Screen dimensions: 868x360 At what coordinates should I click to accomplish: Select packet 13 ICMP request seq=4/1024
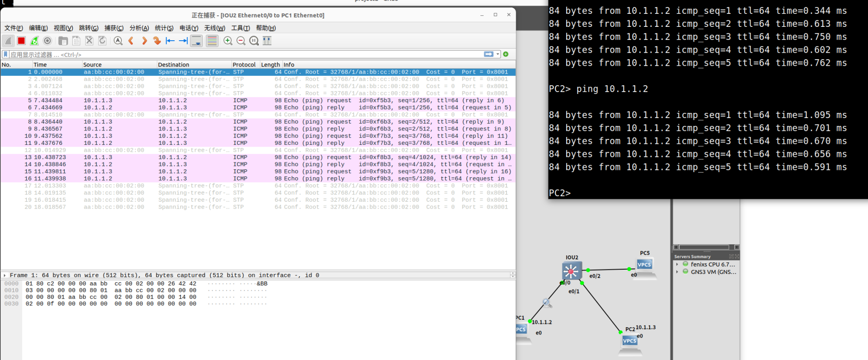(258, 157)
